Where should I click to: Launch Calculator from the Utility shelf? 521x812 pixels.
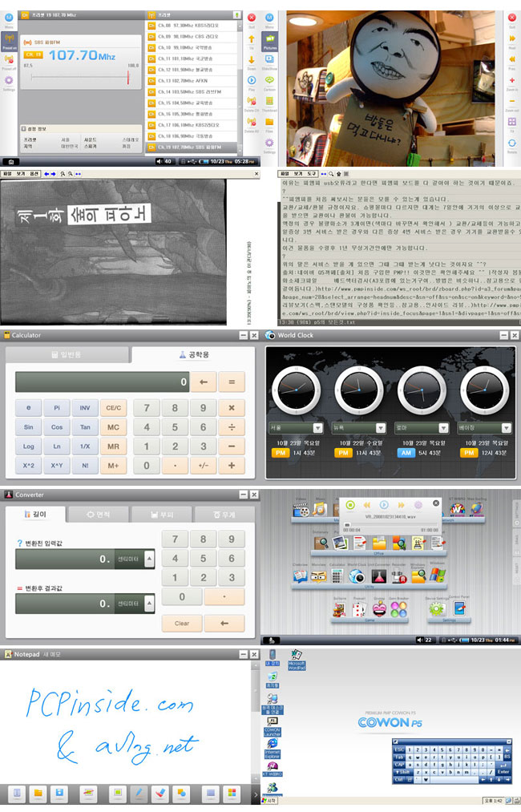337,576
